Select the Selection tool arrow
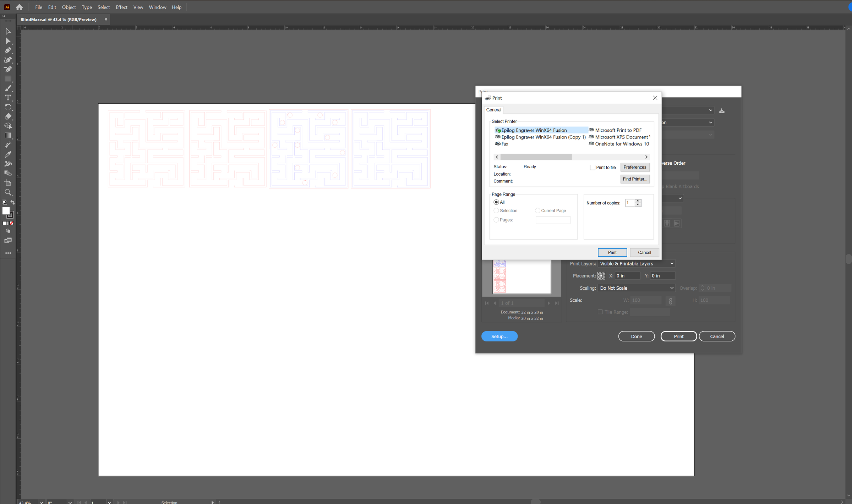 (8, 32)
